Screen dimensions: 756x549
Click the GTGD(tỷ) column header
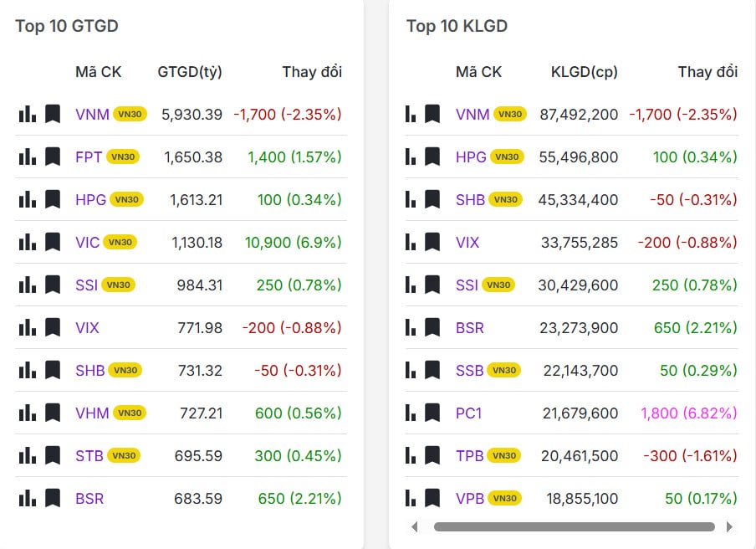(x=190, y=72)
